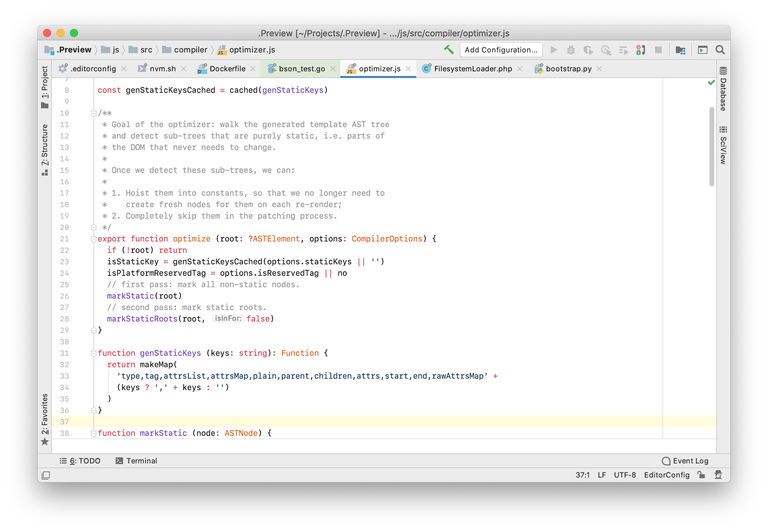This screenshot has width=768, height=532.
Task: Open Search Everywhere magnifier icon
Action: 720,50
